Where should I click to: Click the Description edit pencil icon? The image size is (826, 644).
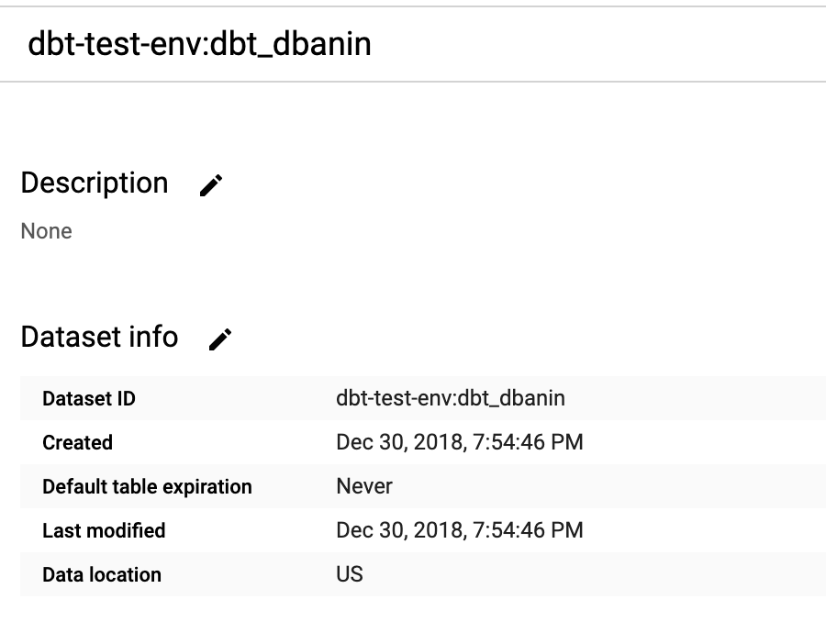(211, 185)
